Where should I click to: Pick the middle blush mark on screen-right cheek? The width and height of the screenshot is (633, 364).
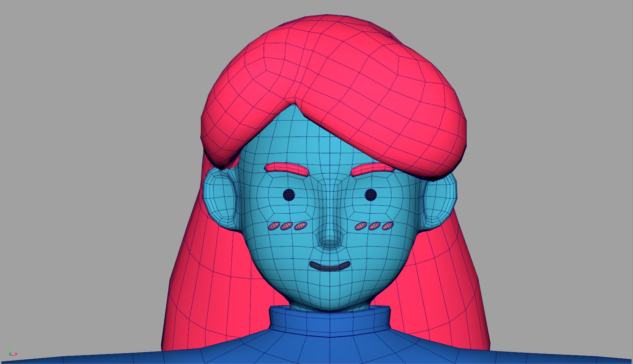point(374,226)
